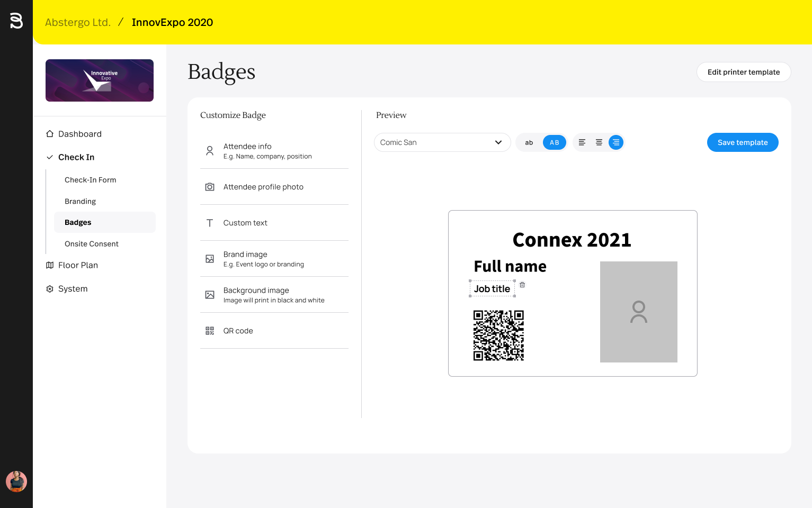The width and height of the screenshot is (812, 508).
Task: Delete Job title field with trash icon
Action: pyautogui.click(x=522, y=285)
